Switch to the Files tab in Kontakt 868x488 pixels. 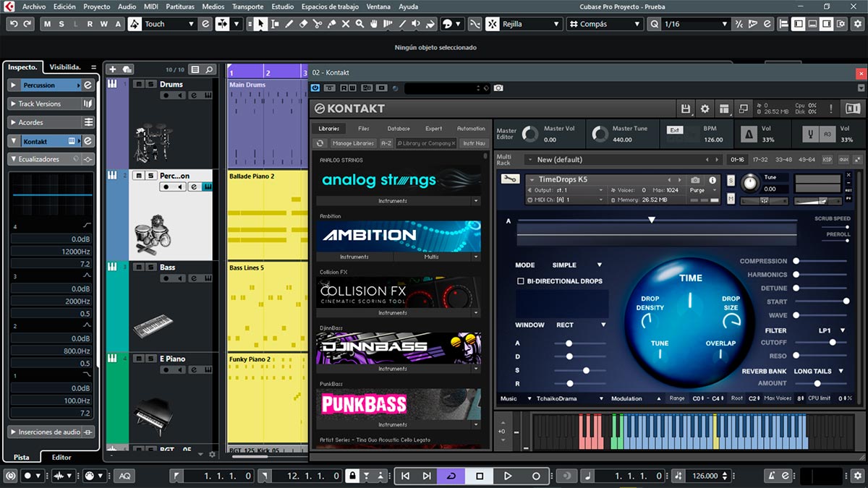(364, 129)
